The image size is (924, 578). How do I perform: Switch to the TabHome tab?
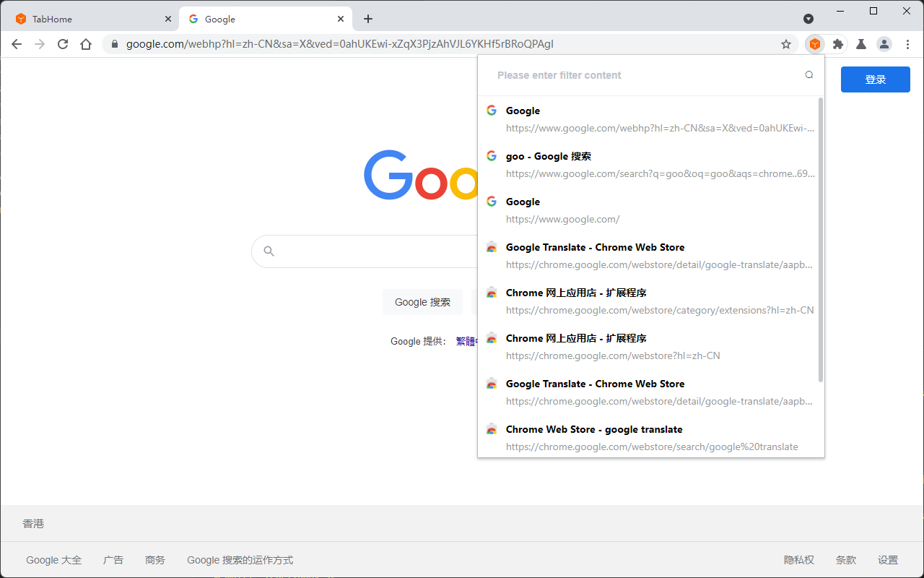[x=87, y=18]
